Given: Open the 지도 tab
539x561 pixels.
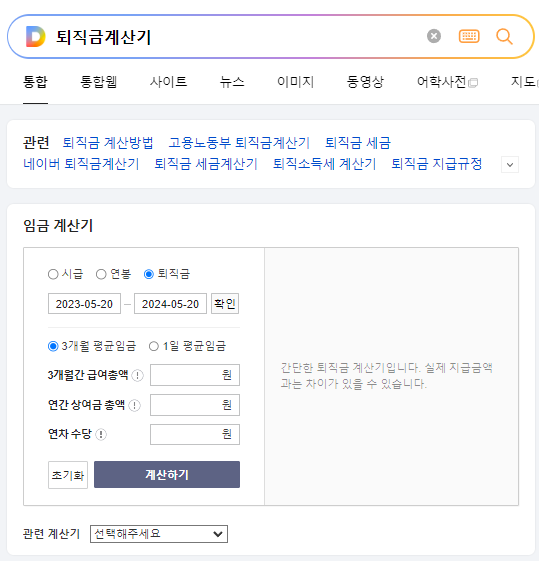Looking at the screenshot, I should point(523,82).
